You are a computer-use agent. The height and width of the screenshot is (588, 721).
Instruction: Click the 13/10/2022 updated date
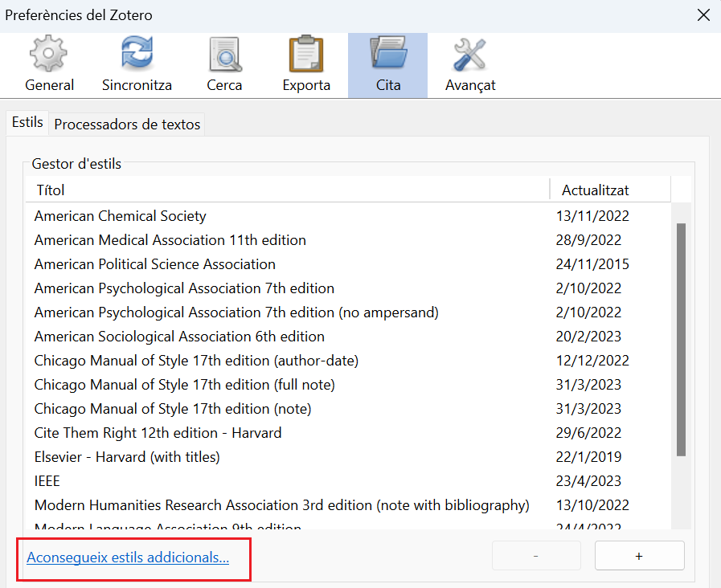pyautogui.click(x=592, y=505)
